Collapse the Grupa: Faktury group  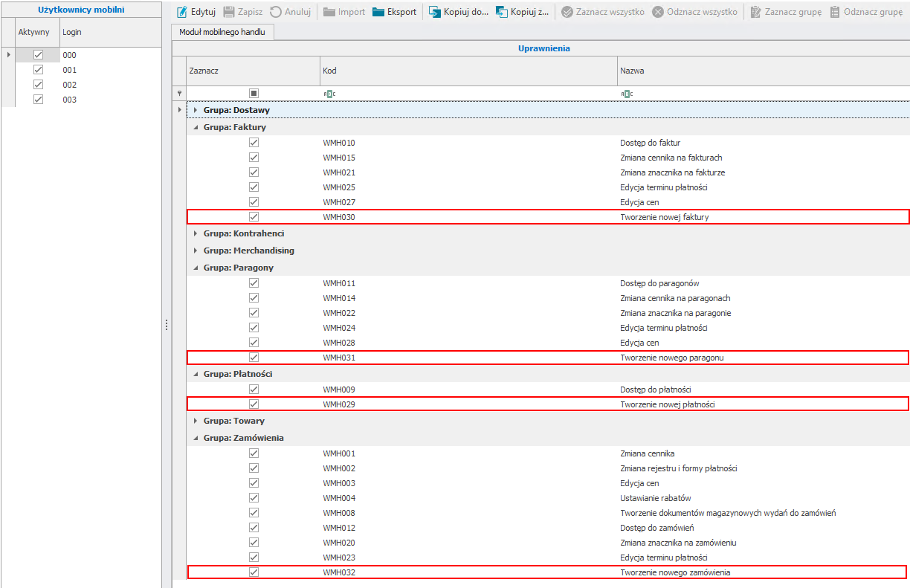196,127
